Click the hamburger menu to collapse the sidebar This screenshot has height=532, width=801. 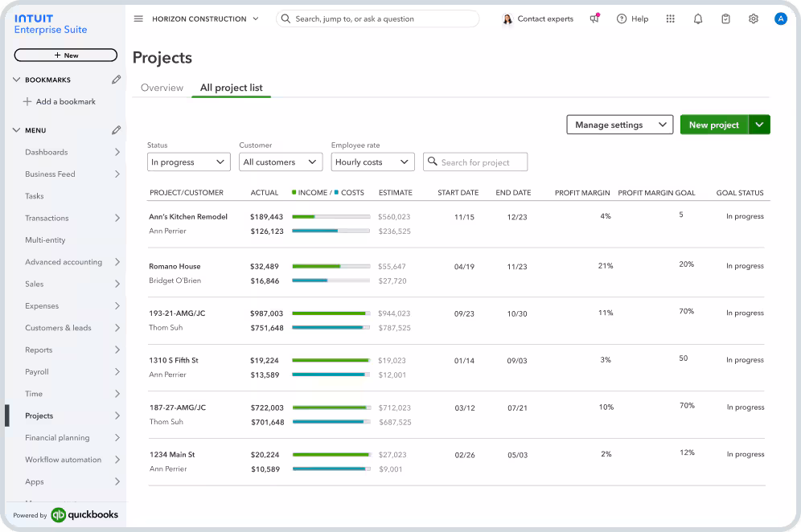(x=138, y=18)
